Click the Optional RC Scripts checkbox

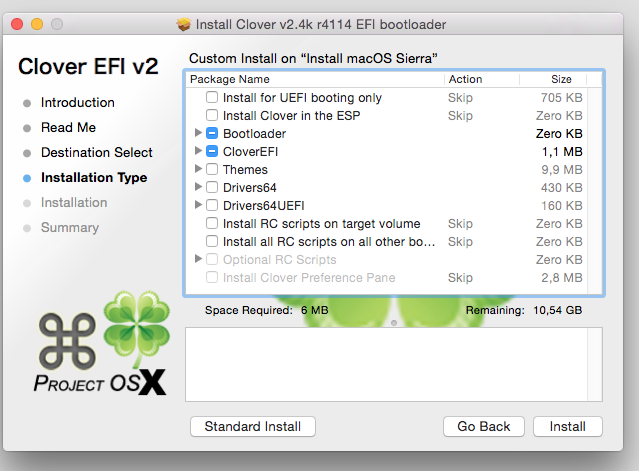point(212,259)
